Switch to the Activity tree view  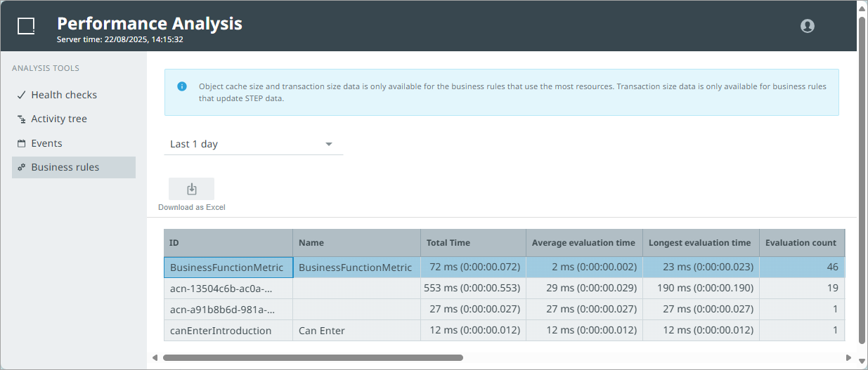pos(59,119)
